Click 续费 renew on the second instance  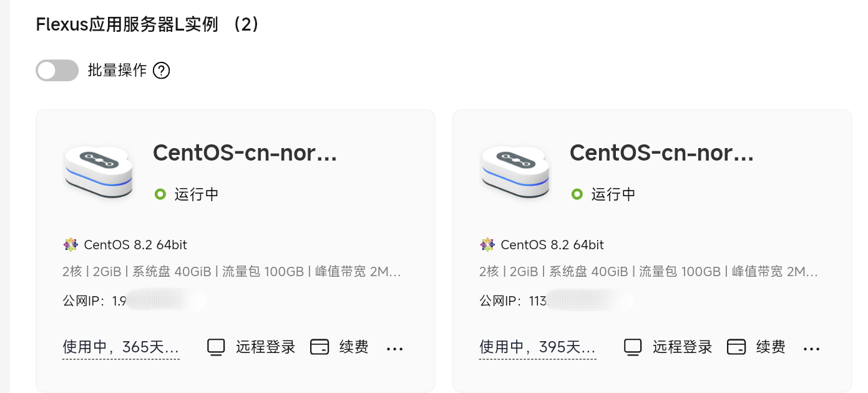pos(771,347)
